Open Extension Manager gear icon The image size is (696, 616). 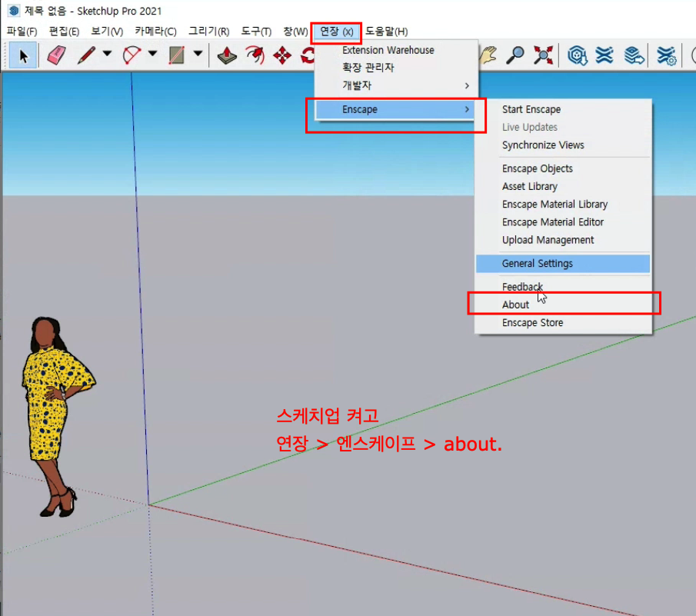[x=666, y=55]
